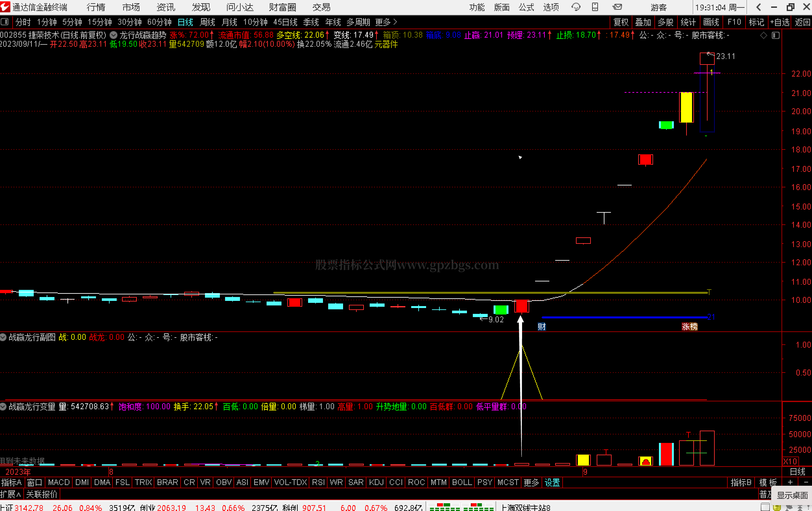
Task: Click the +自选 button
Action: pos(779,22)
